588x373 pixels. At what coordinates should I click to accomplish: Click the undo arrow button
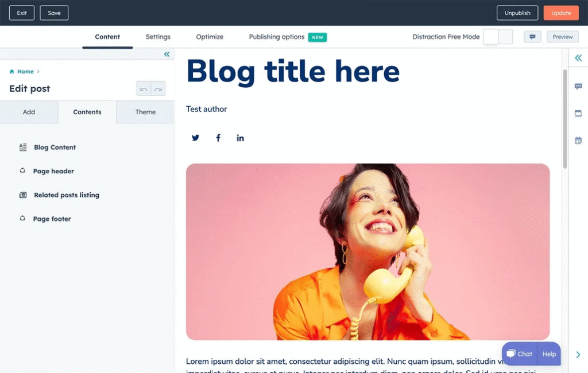144,88
